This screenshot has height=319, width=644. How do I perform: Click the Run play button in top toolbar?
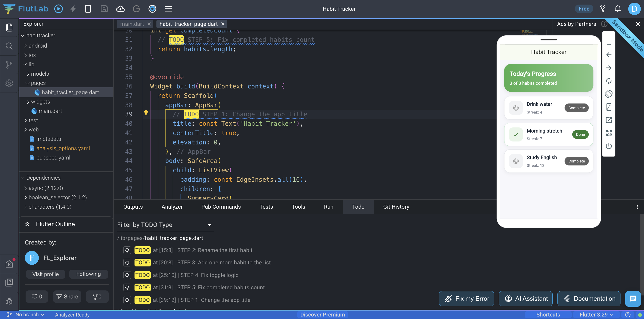point(58,9)
